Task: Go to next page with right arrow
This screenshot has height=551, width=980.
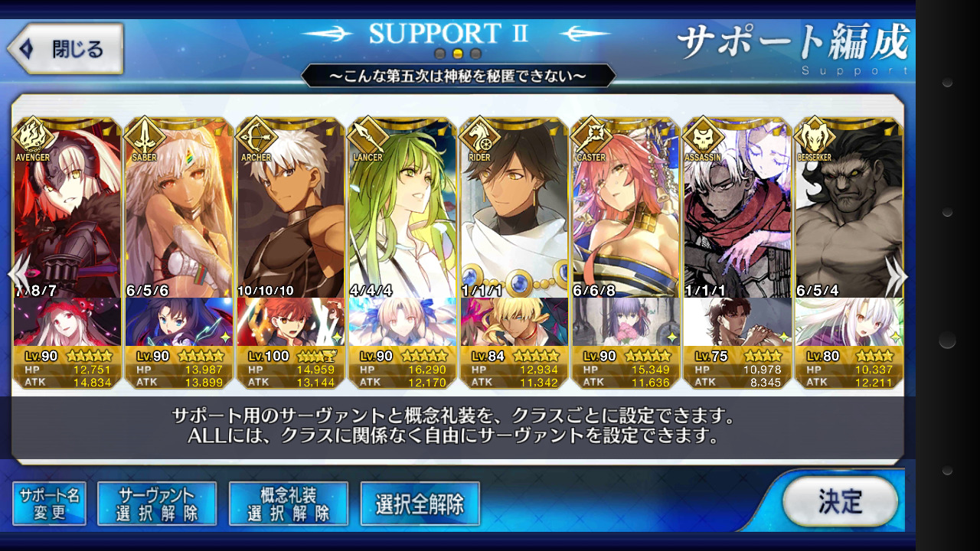Action: click(897, 275)
